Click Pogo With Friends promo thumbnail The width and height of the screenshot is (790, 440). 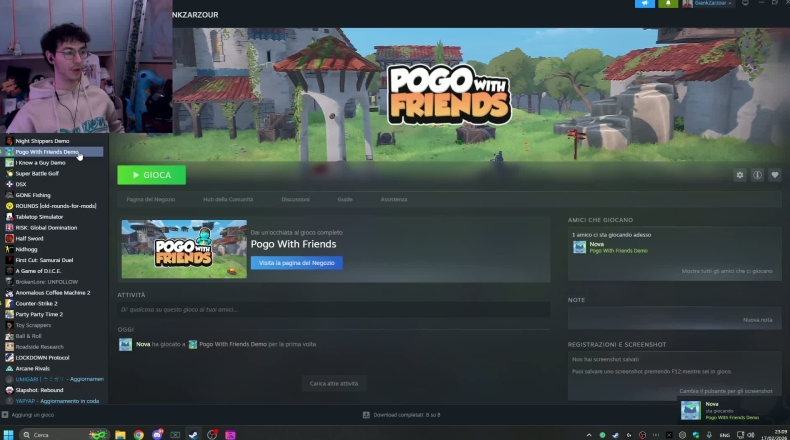184,249
